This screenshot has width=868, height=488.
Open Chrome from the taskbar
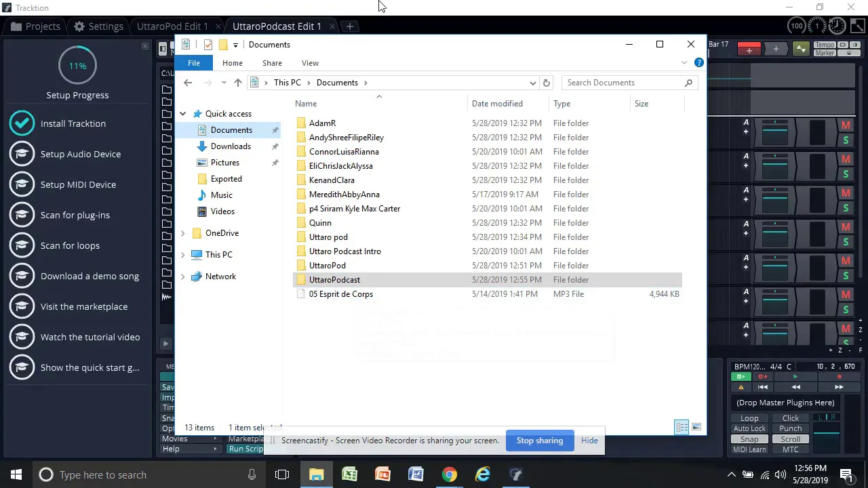pos(450,474)
